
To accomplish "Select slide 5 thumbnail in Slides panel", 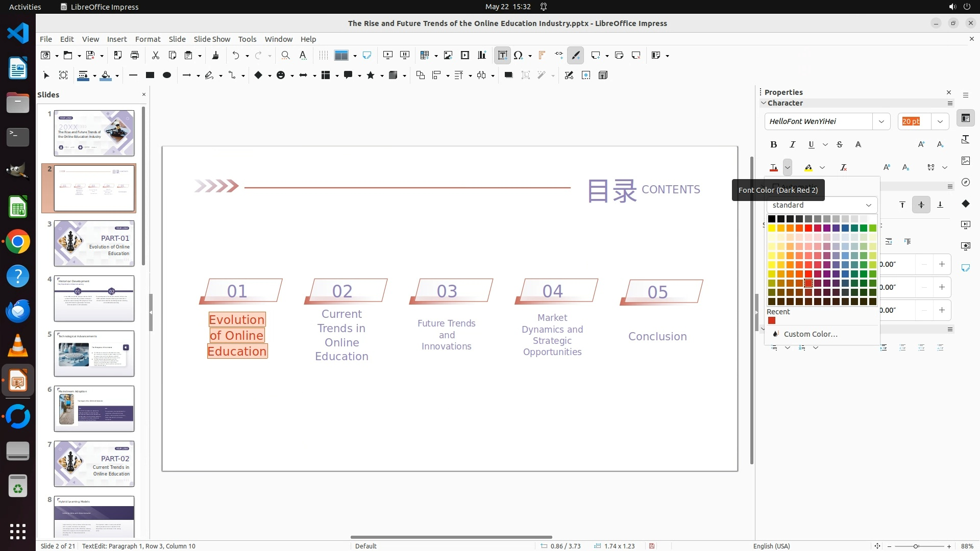I will 94,354.
